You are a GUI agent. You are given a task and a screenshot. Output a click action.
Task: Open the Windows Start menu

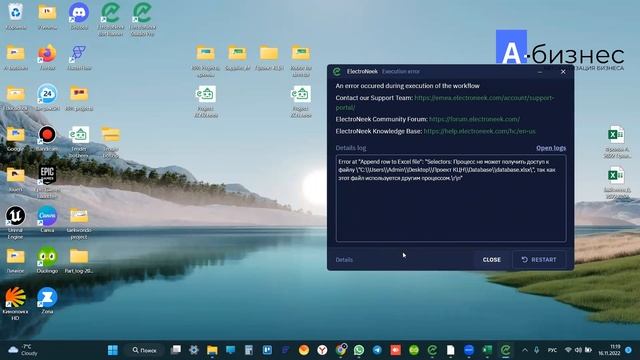tap(113, 350)
